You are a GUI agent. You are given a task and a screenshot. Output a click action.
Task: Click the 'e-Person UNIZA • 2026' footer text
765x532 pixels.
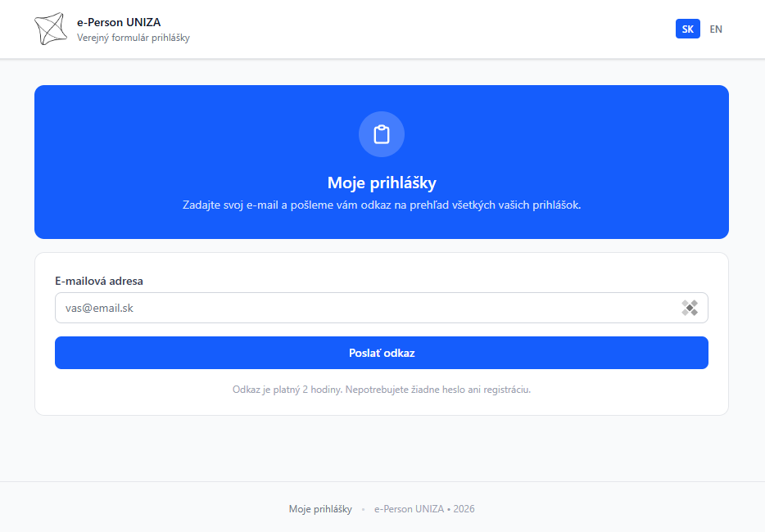pos(424,509)
